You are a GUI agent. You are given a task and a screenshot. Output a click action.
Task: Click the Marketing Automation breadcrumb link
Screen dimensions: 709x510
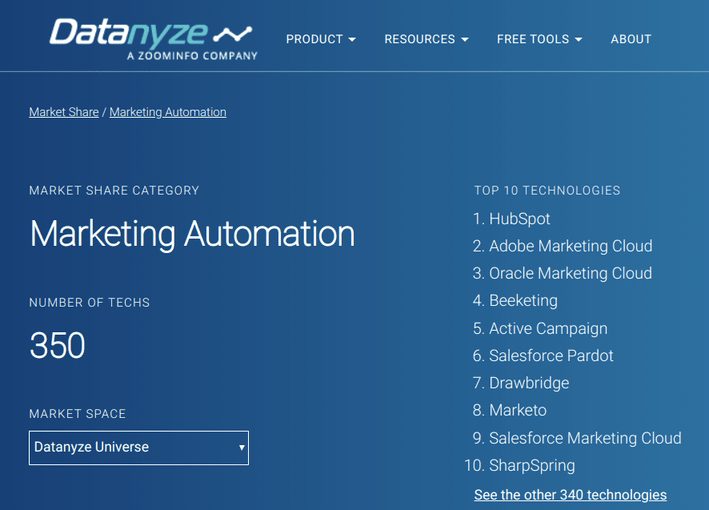(x=168, y=112)
